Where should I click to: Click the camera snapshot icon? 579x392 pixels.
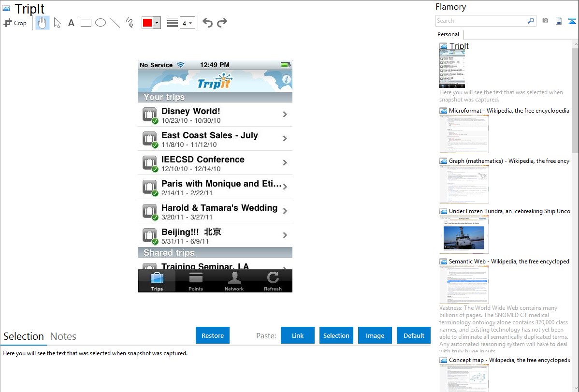coord(545,21)
